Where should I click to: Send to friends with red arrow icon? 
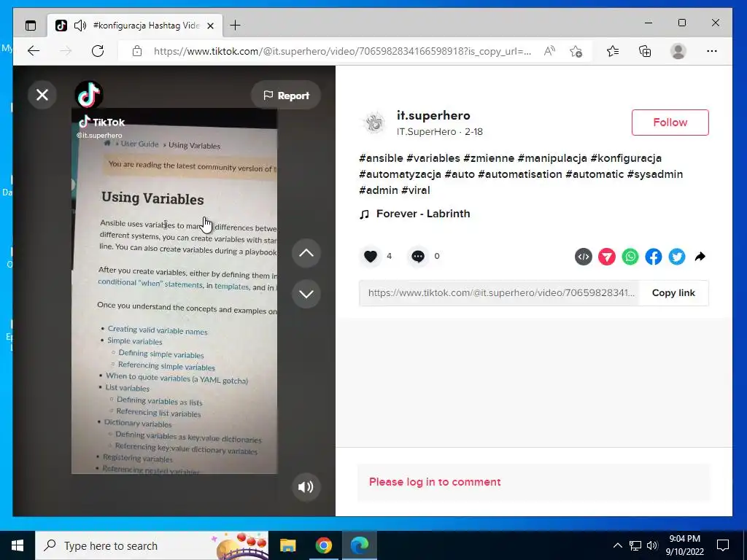point(606,257)
